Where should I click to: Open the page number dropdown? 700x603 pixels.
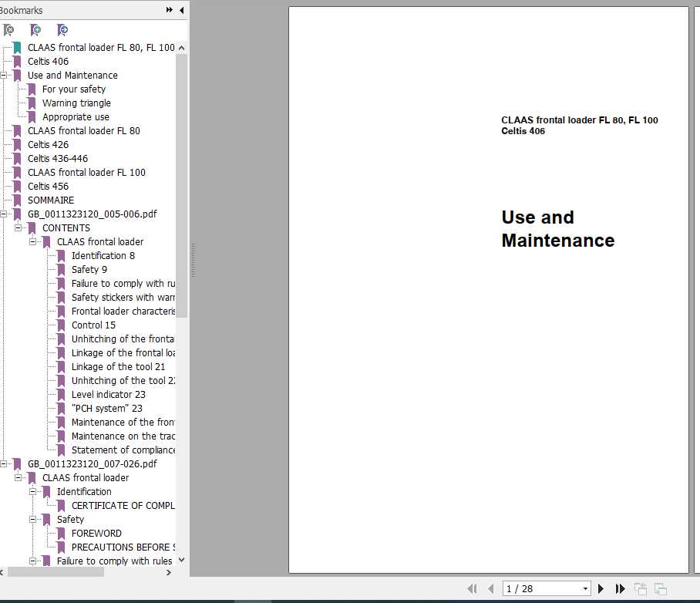tap(585, 588)
